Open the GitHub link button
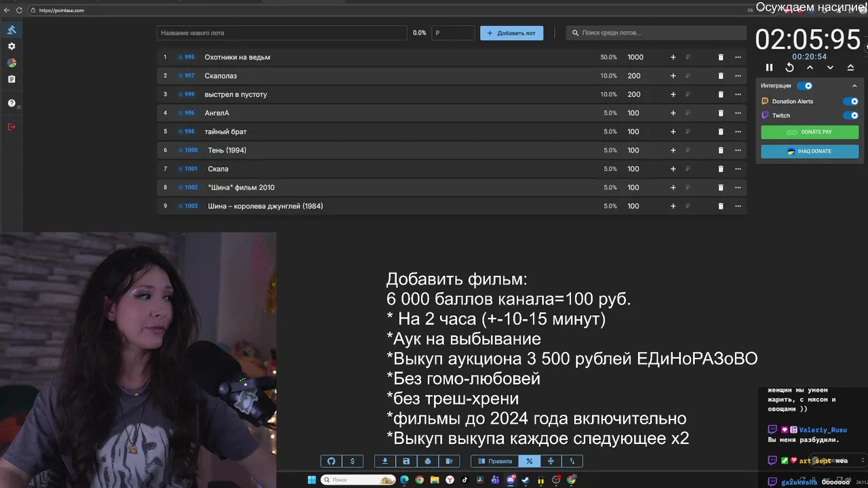Image resolution: width=868 pixels, height=488 pixels. tap(332, 461)
